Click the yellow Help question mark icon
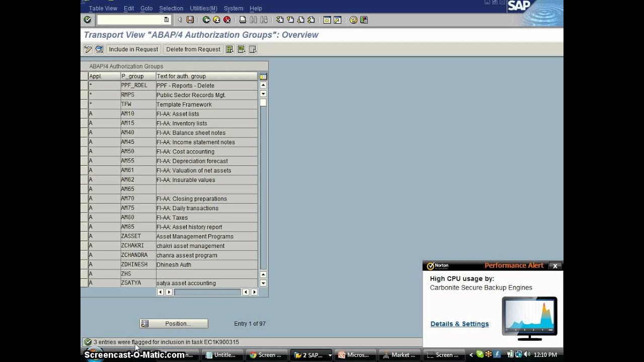644x362 pixels. [x=353, y=20]
